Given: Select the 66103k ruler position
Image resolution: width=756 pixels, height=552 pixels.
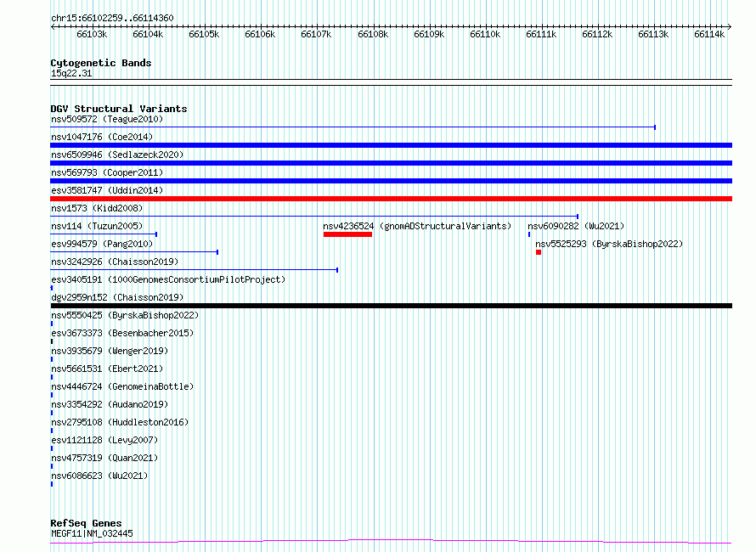Looking at the screenshot, I should click(x=92, y=34).
